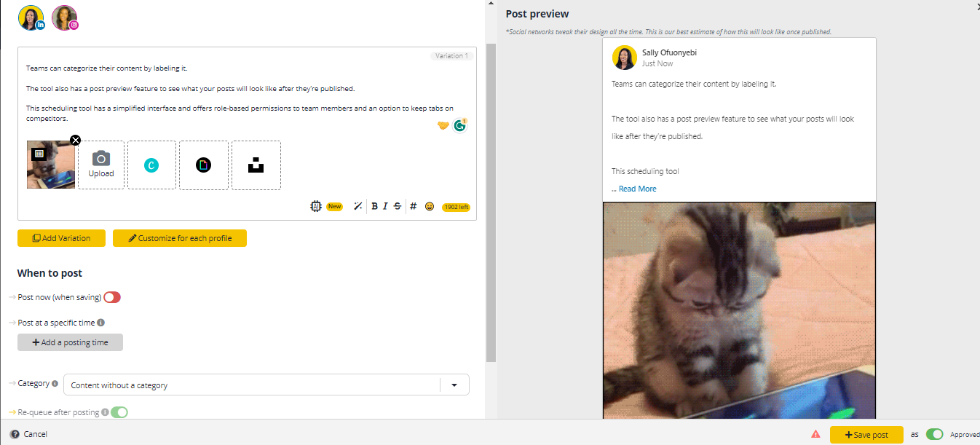Image resolution: width=980 pixels, height=445 pixels.
Task: Click Add Variation button
Action: pyautogui.click(x=62, y=238)
